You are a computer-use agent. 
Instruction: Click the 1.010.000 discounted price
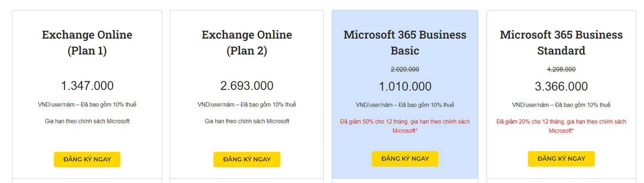pos(405,86)
